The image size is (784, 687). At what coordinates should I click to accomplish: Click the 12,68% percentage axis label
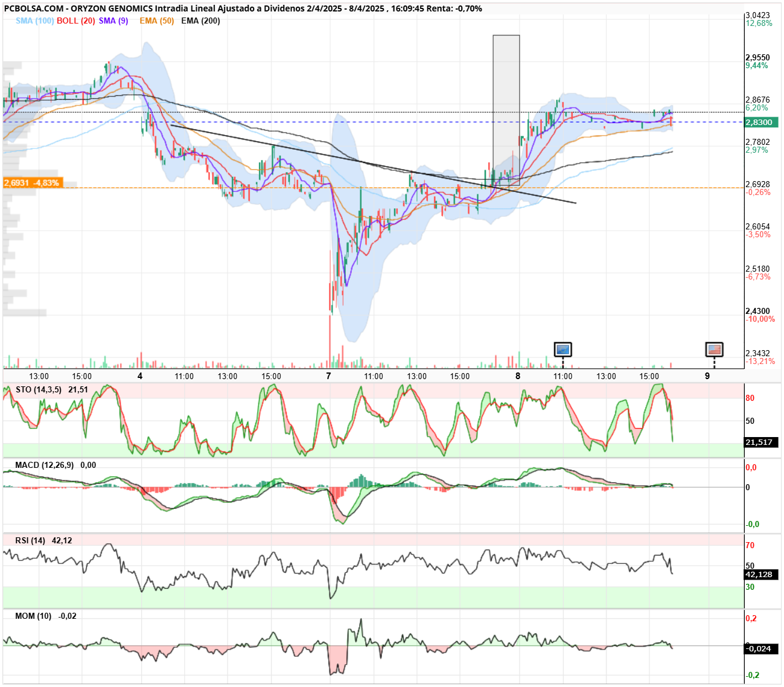759,23
